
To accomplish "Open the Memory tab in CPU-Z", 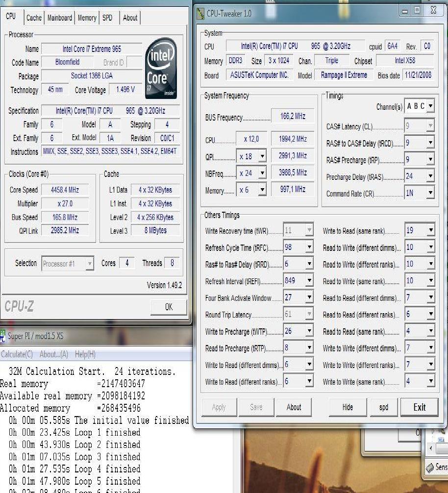I will coord(87,18).
